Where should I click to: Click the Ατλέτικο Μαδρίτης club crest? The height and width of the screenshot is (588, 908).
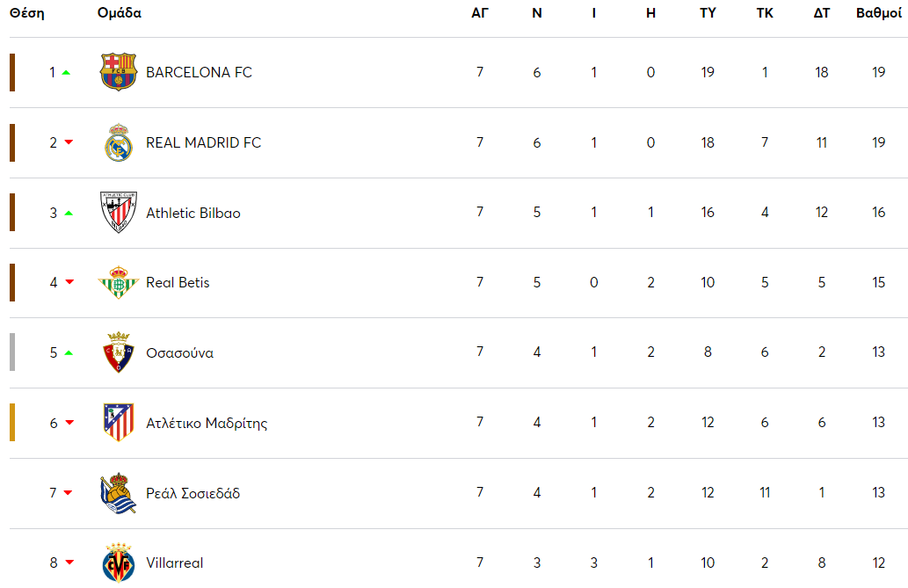pos(119,423)
